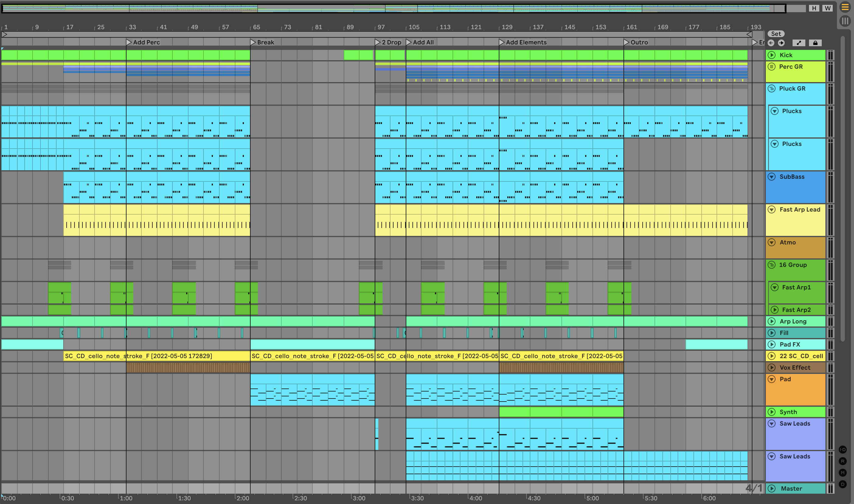Show the In/Out section with the I-O button
This screenshot has width=854, height=504.
coord(843,450)
